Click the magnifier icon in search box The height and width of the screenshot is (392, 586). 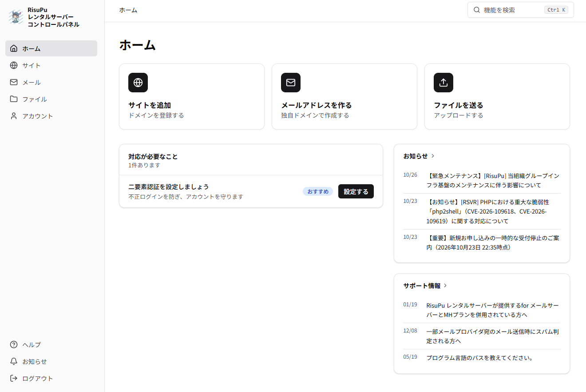477,10
